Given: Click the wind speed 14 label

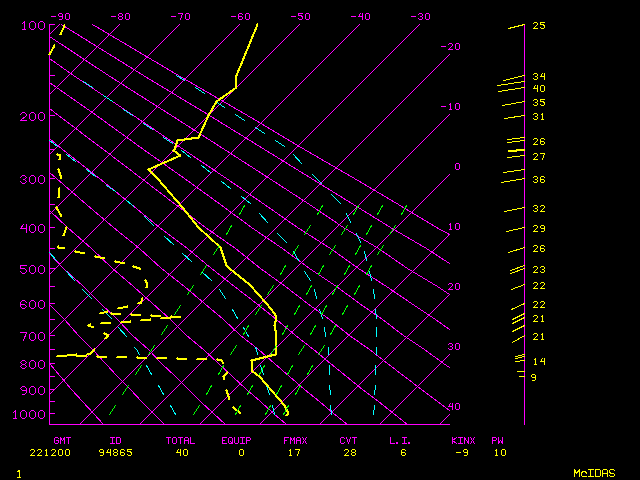Looking at the screenshot, I should tap(538, 361).
